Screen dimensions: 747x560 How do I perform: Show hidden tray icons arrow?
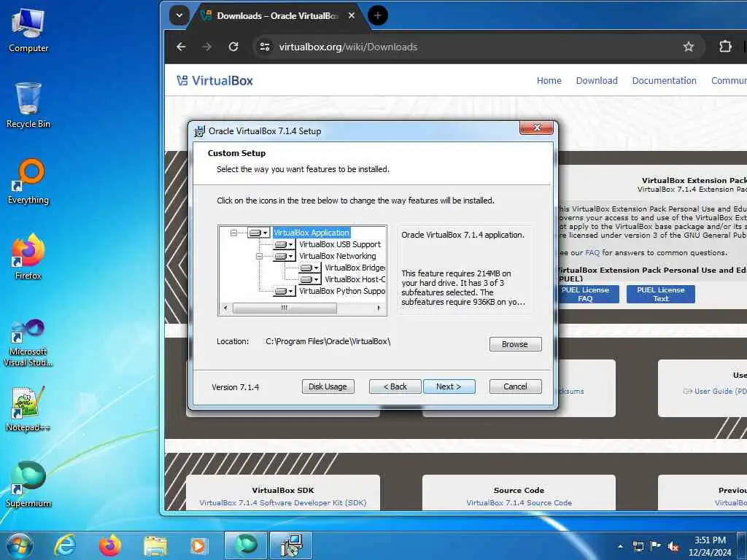[620, 546]
